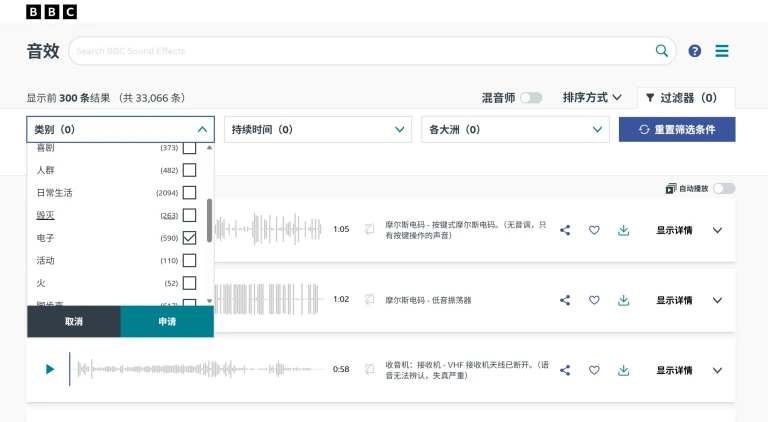768x422 pixels.
Task: Open the BBC logo homepage link
Action: (x=51, y=12)
